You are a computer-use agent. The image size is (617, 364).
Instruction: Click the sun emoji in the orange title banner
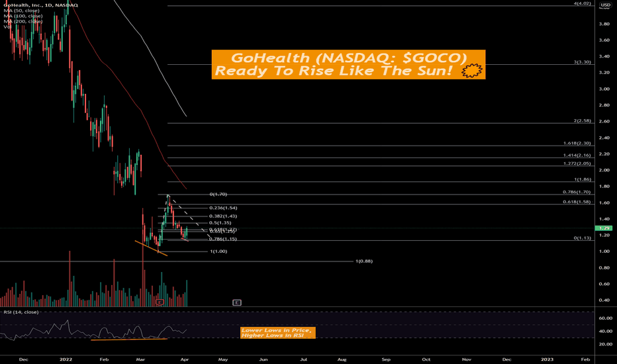[471, 71]
